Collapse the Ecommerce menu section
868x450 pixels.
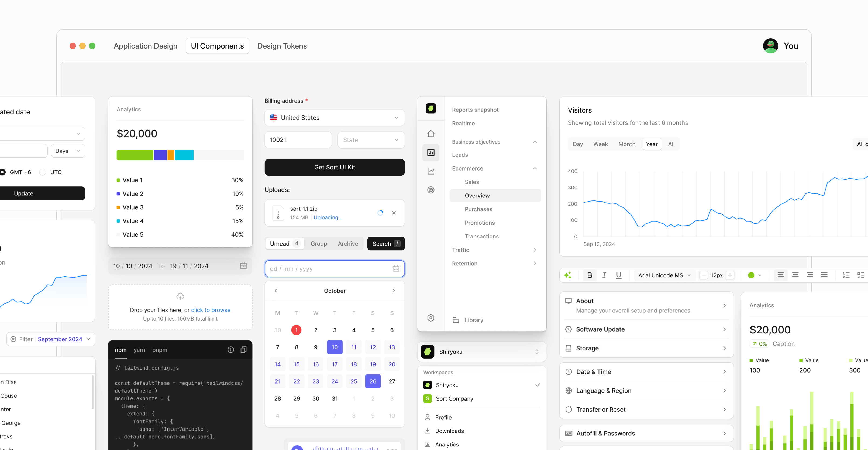[x=535, y=168]
